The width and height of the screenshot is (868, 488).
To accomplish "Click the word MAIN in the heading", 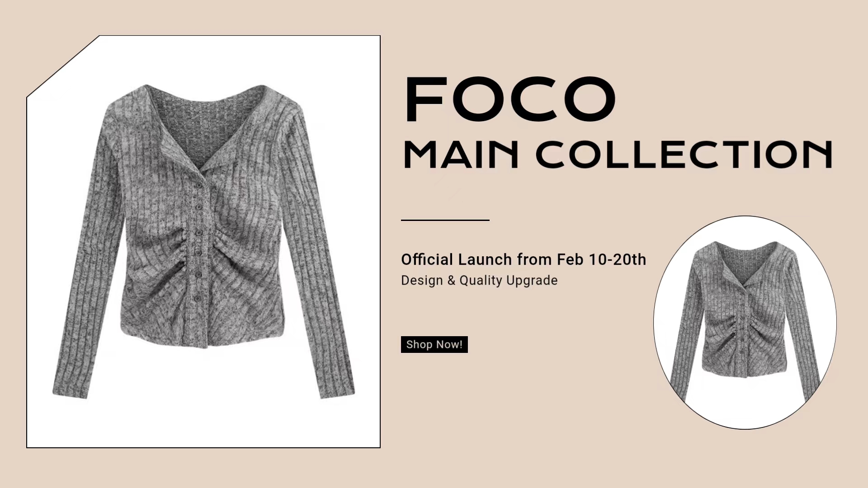I will coord(460,155).
